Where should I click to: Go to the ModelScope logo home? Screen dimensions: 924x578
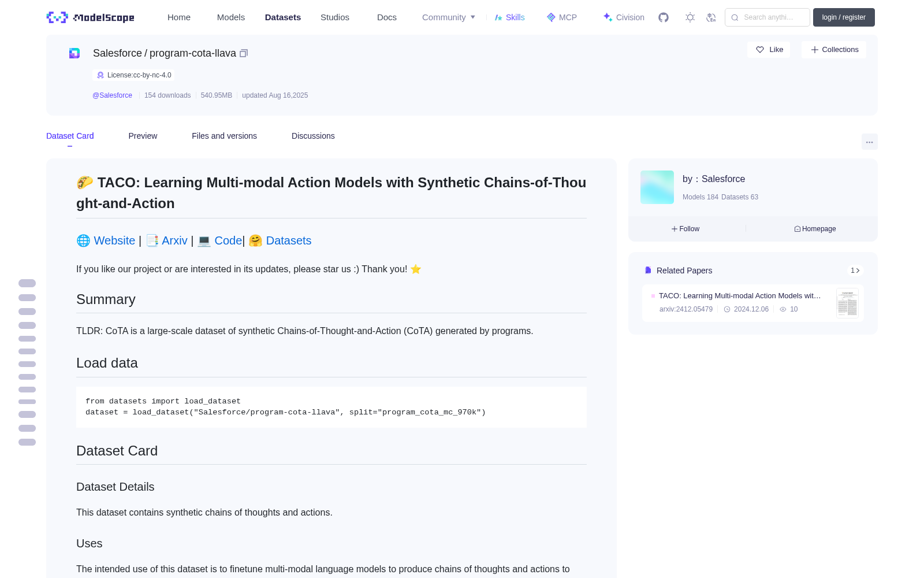pyautogui.click(x=90, y=17)
